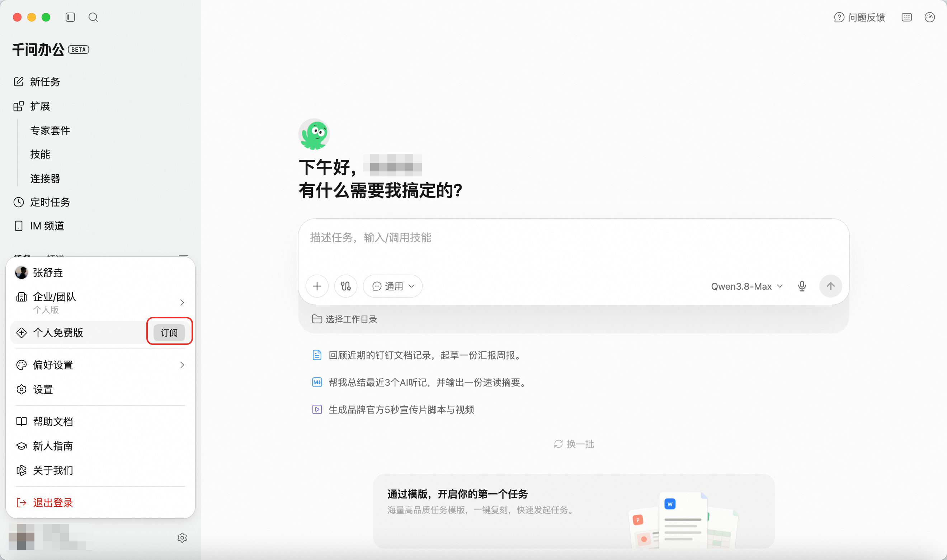Expand 偏好设置 submenu

click(x=100, y=365)
